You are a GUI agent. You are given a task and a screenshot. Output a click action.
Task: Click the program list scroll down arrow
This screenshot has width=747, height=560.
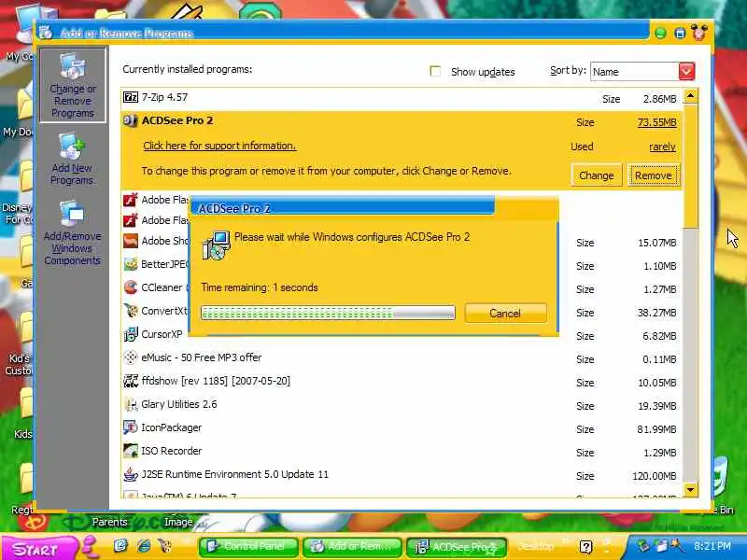click(x=690, y=489)
